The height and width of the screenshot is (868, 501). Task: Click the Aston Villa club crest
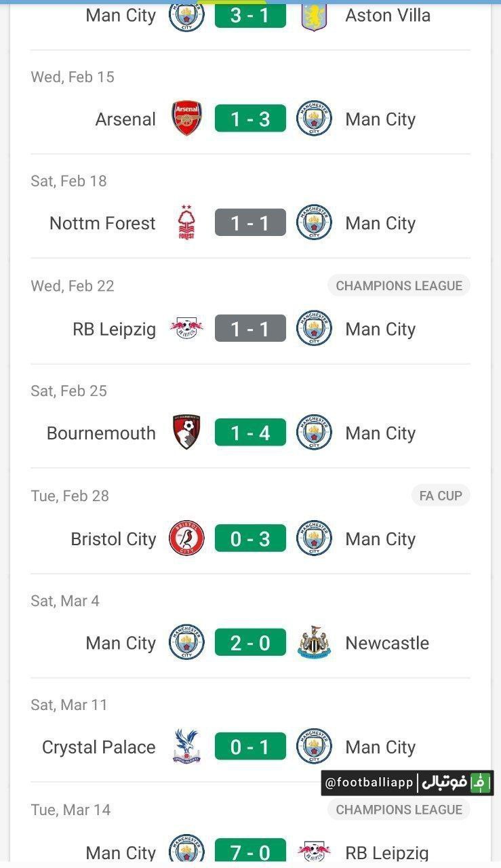(314, 16)
